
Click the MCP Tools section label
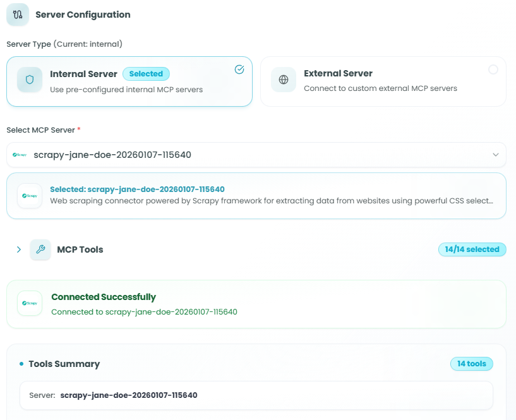[80, 249]
